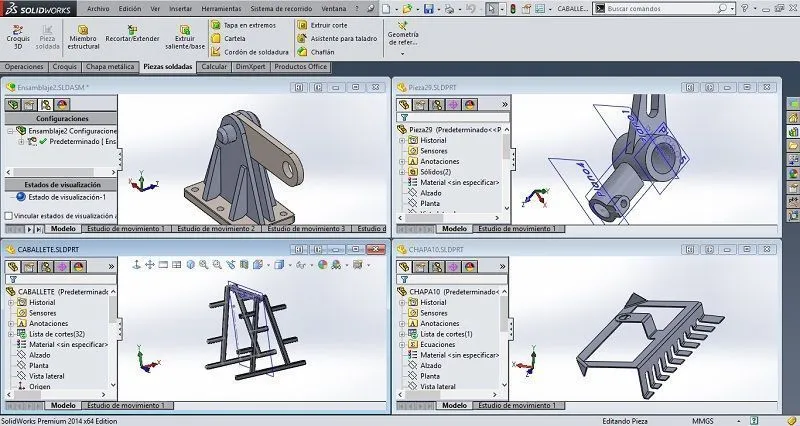Switch to the Calcular tab
Screen dimensions: 800x426
[x=214, y=67]
